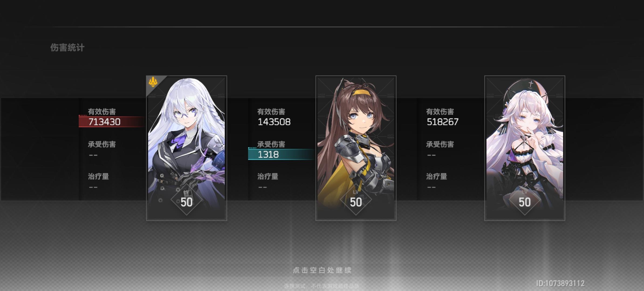Tap the 点击空白处继续 continue prompt

click(x=322, y=270)
